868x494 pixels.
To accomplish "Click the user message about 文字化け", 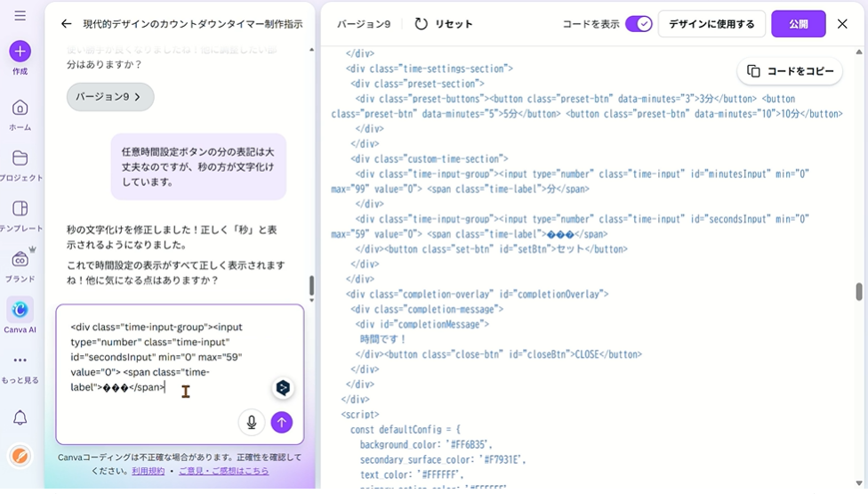I will point(198,166).
